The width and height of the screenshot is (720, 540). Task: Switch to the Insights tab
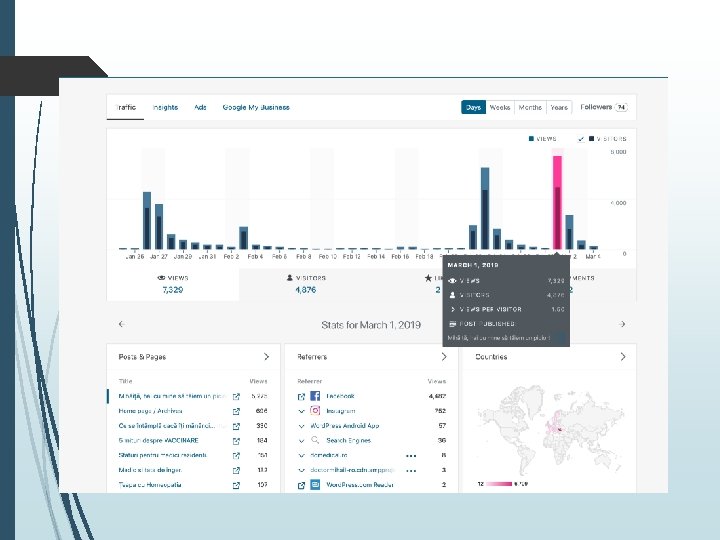165,107
